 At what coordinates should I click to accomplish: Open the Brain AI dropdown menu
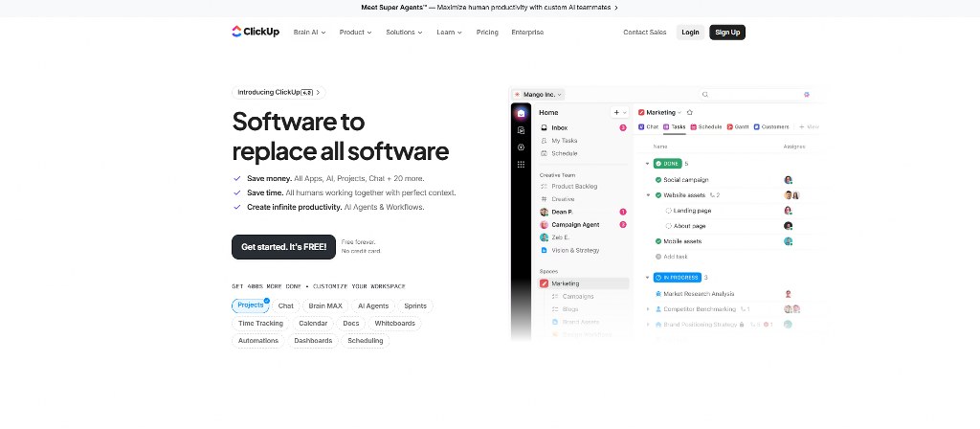(309, 32)
